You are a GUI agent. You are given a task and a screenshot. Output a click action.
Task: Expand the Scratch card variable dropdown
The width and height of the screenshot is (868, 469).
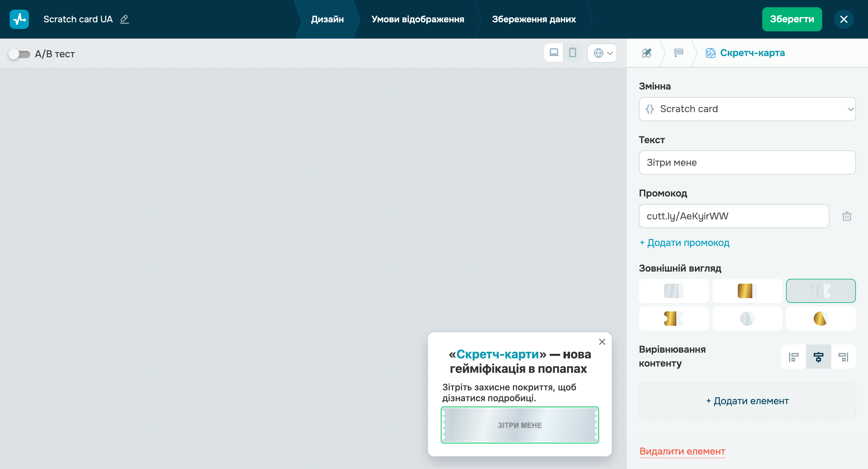(x=747, y=109)
